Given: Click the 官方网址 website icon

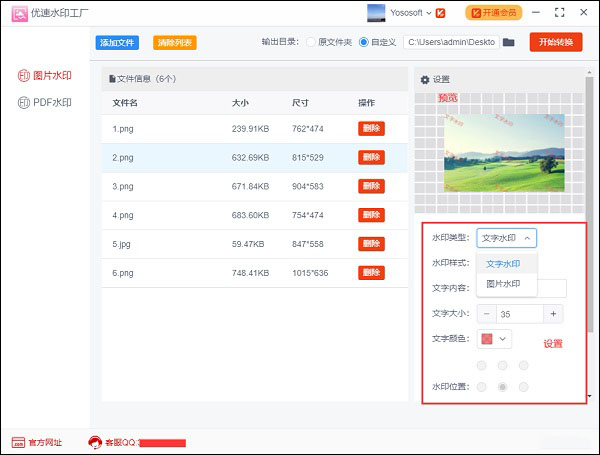Looking at the screenshot, I should click(x=18, y=442).
